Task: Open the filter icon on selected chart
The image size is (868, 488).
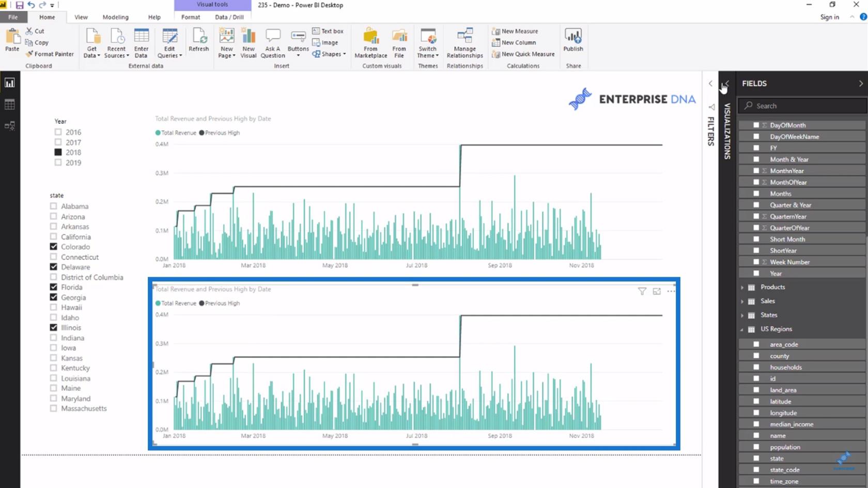Action: click(x=642, y=291)
